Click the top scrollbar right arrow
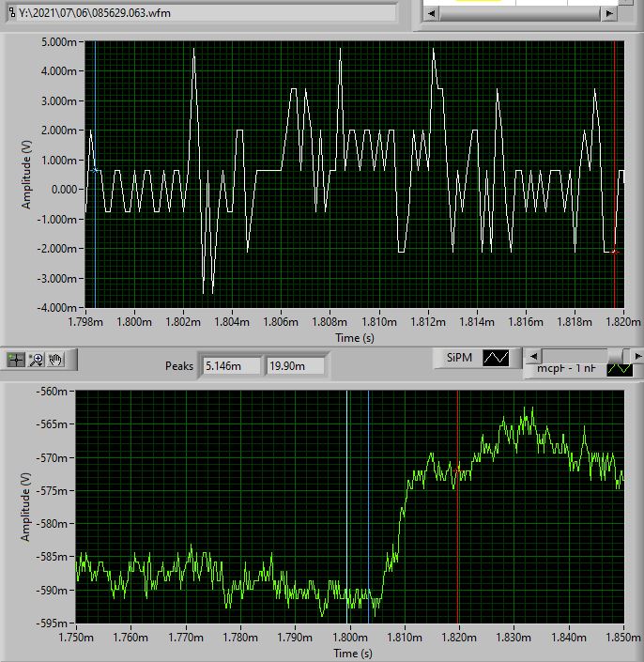Viewport: 644px width, 662px height. pos(609,13)
